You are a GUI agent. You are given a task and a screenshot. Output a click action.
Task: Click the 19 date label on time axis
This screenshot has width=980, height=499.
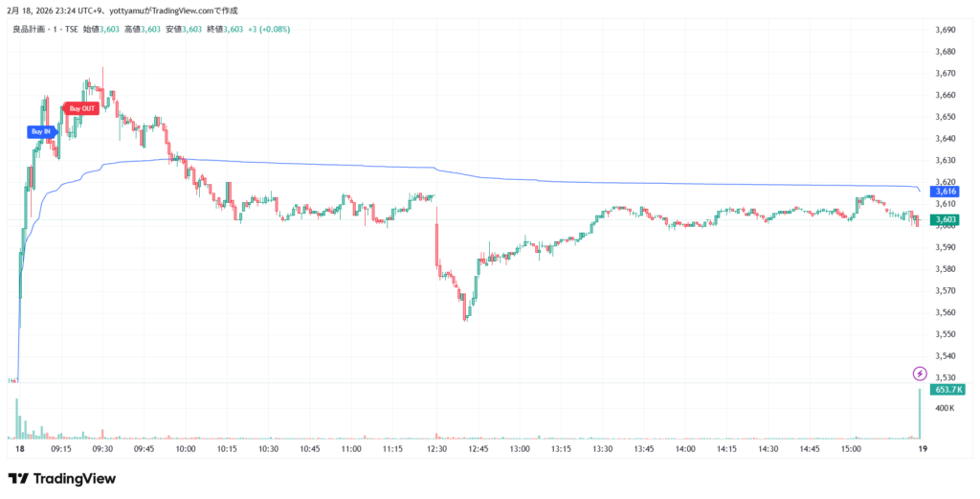[x=920, y=448]
